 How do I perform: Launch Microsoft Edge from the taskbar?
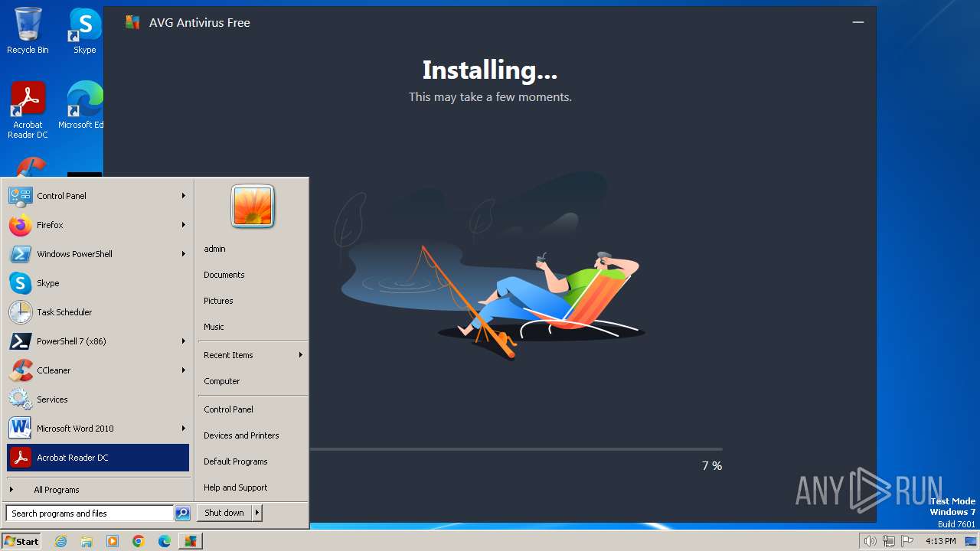pos(165,541)
